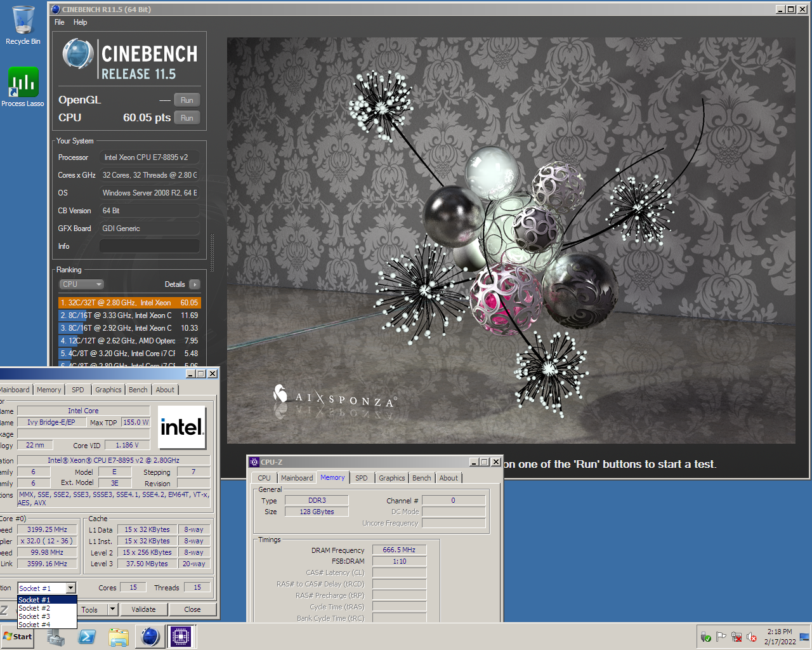Click the muted volume tray icon
Viewport: 812px width, 650px height.
[752, 637]
